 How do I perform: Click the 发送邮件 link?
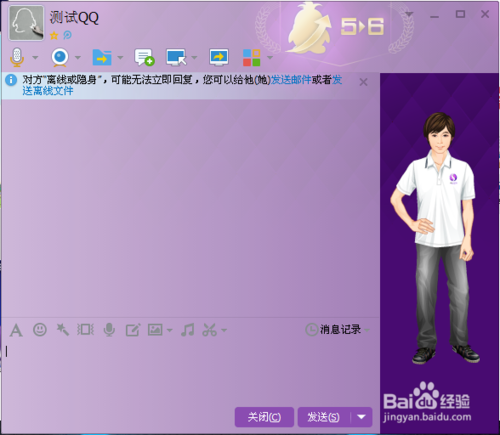tap(291, 80)
